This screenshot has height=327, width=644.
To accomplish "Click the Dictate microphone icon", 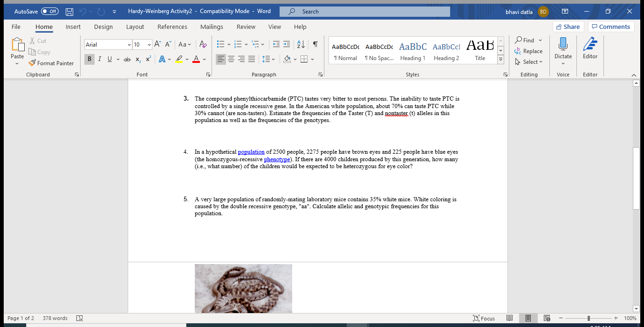I will 563,44.
